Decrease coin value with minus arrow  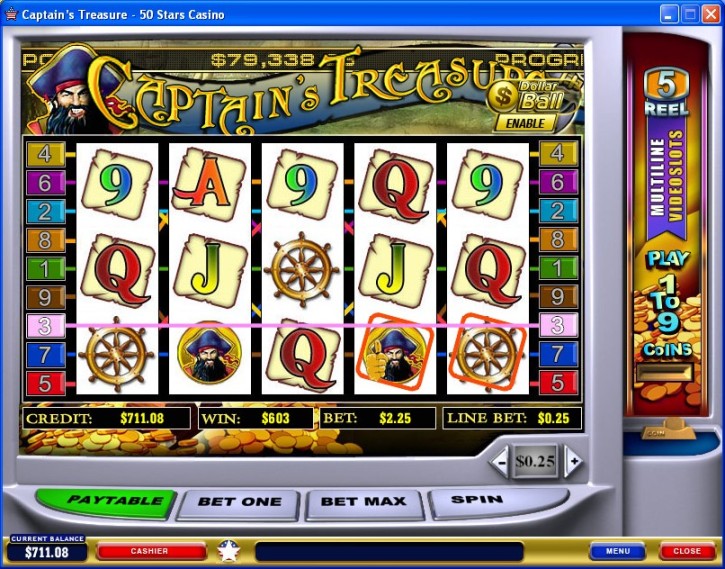click(x=500, y=461)
